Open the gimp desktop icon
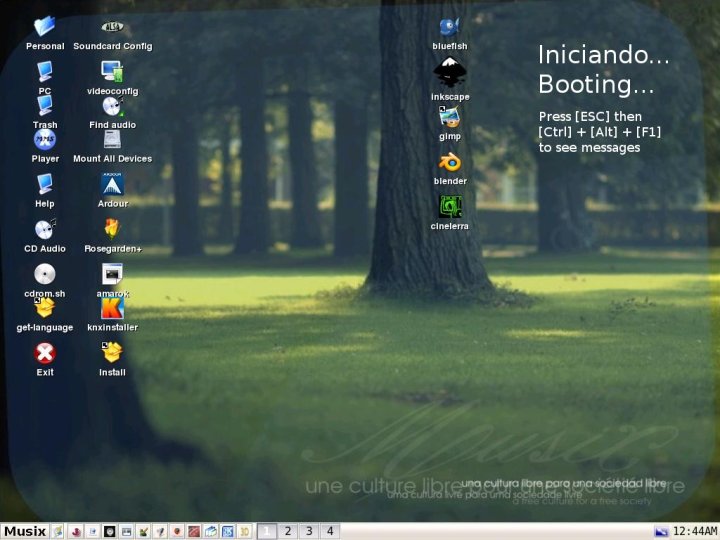720x540 pixels. (450, 117)
